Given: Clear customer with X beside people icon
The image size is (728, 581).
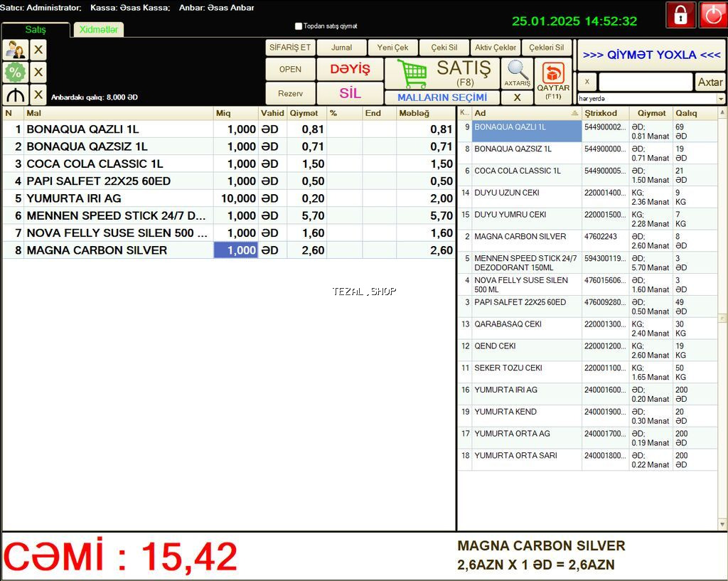Looking at the screenshot, I should coord(38,50).
